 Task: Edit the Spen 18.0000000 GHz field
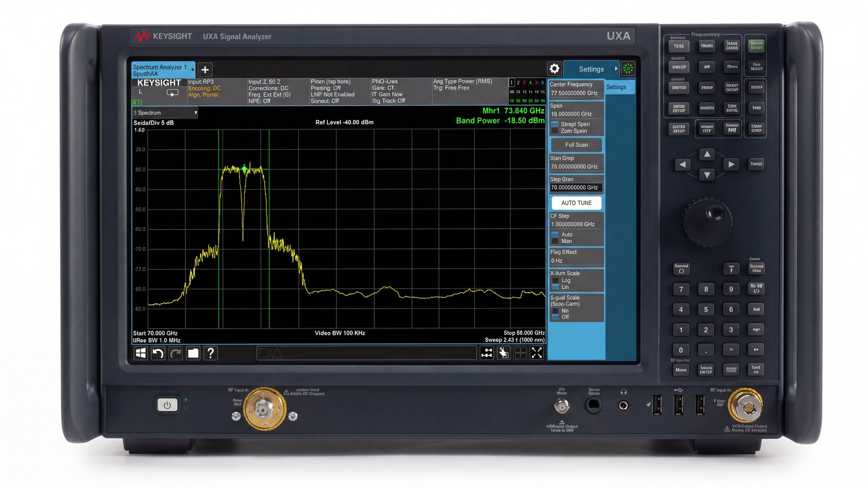(576, 114)
